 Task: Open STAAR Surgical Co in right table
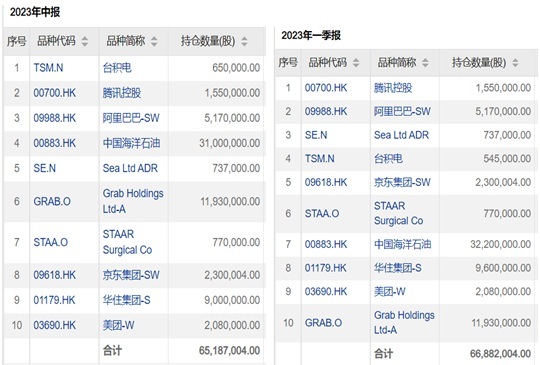coord(398,213)
